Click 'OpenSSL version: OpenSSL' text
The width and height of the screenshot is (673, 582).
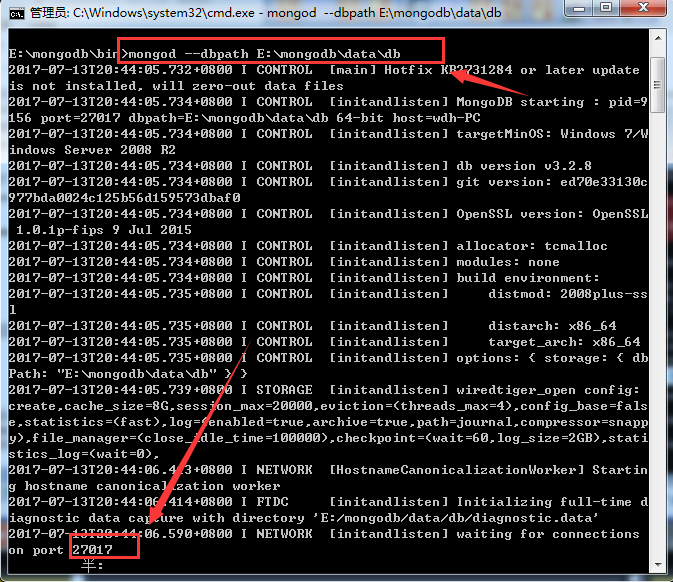tap(552, 214)
